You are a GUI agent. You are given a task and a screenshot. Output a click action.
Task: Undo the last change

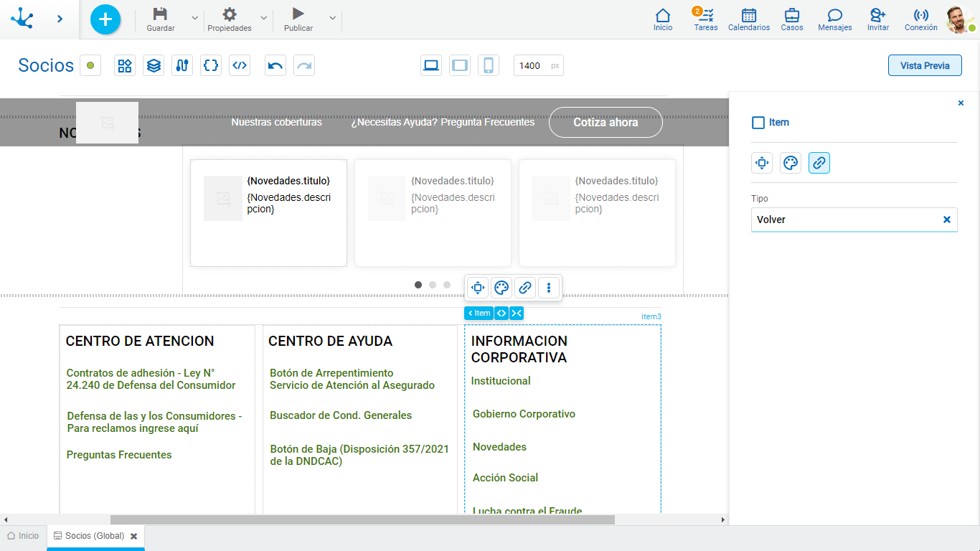[x=275, y=65]
